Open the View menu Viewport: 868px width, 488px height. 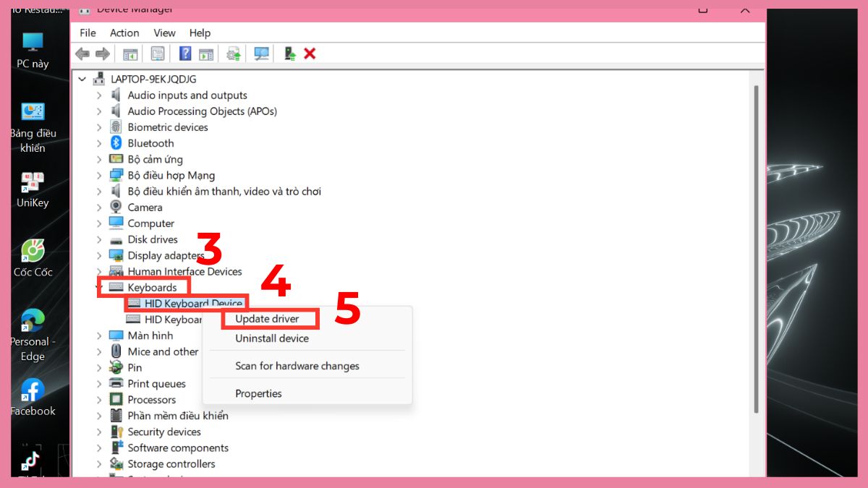(x=164, y=33)
